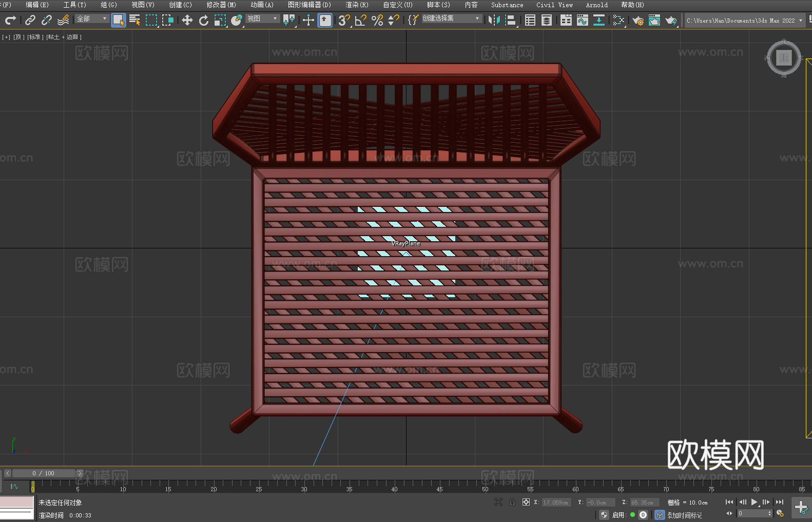Click Previous Frame playback button
The image size is (812, 522).
742,502
